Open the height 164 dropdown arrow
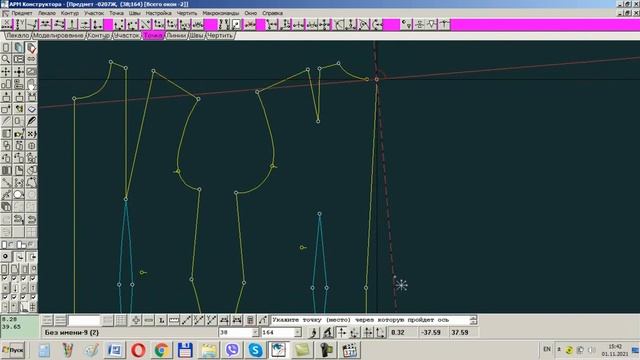The width and height of the screenshot is (640, 360). point(298,333)
